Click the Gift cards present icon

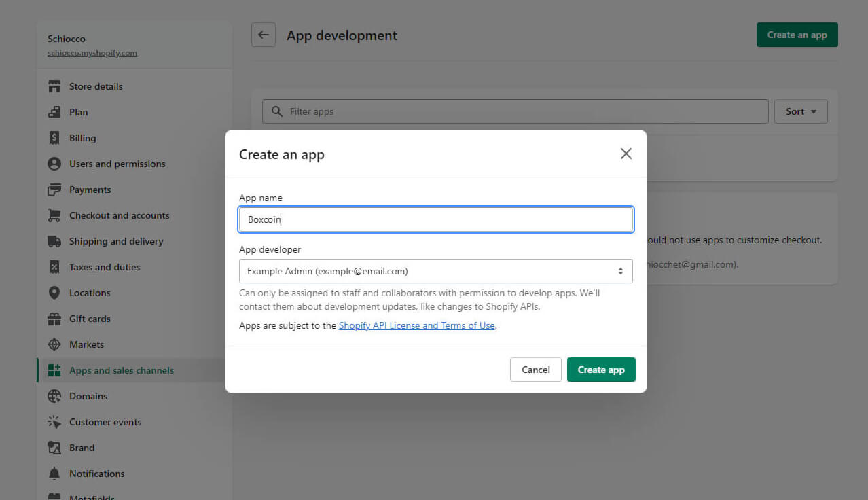pyautogui.click(x=54, y=319)
